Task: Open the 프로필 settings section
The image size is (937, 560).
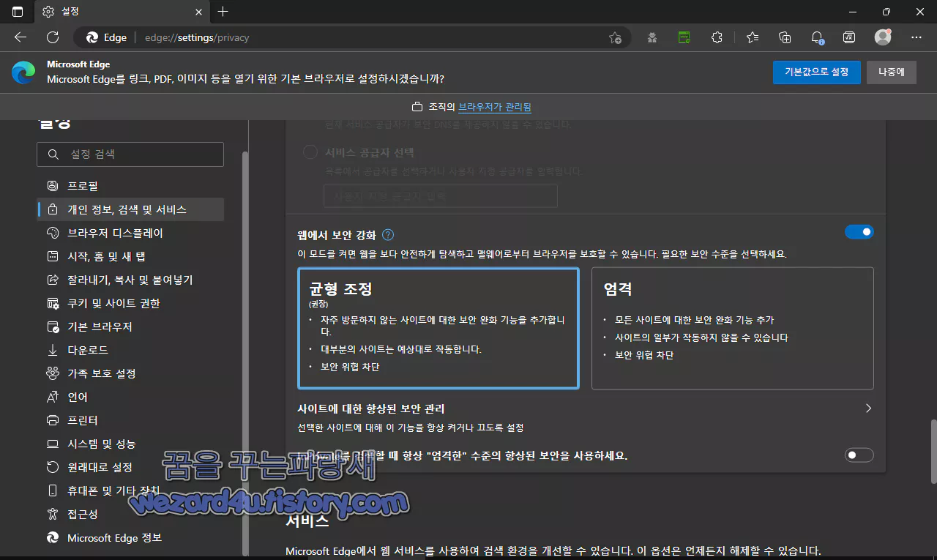Action: tap(130, 186)
